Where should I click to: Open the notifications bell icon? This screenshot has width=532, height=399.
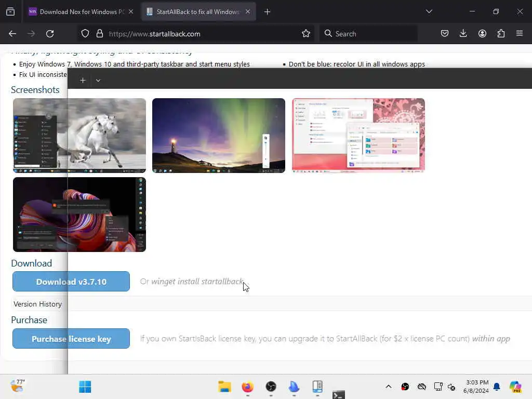point(497,387)
